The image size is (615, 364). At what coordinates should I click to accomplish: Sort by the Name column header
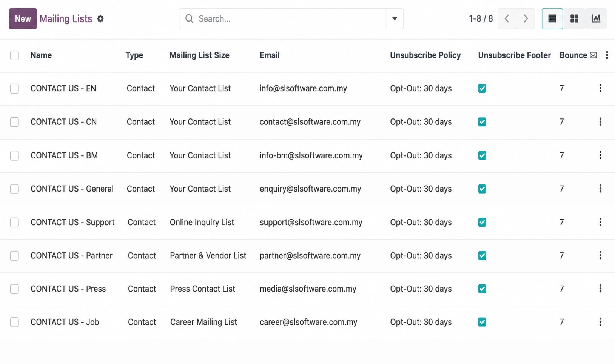click(x=41, y=55)
